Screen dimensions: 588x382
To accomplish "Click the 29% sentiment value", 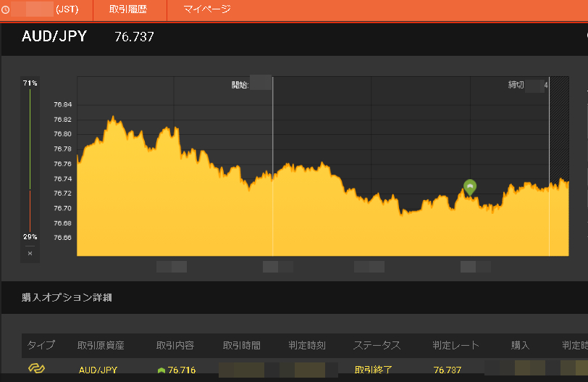I will tap(30, 237).
